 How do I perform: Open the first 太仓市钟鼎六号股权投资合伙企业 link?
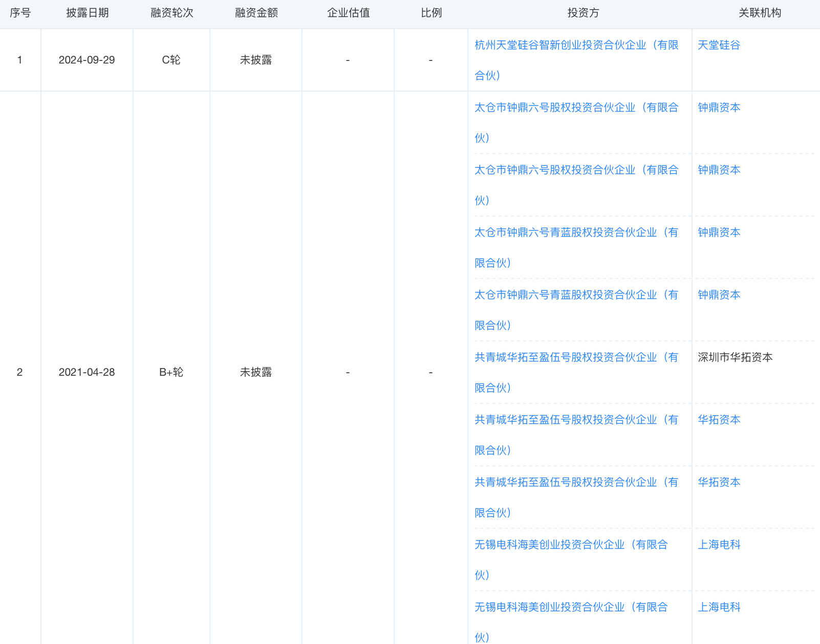[576, 108]
